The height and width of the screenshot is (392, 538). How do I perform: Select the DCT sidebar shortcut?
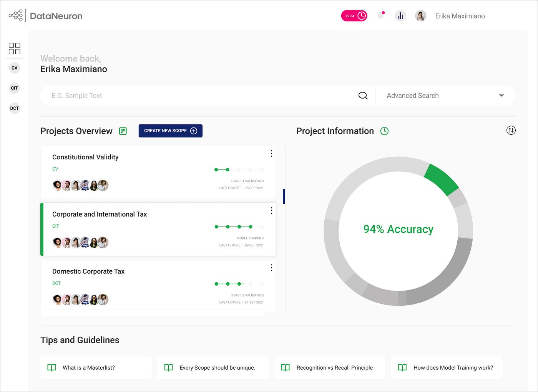pyautogui.click(x=14, y=108)
